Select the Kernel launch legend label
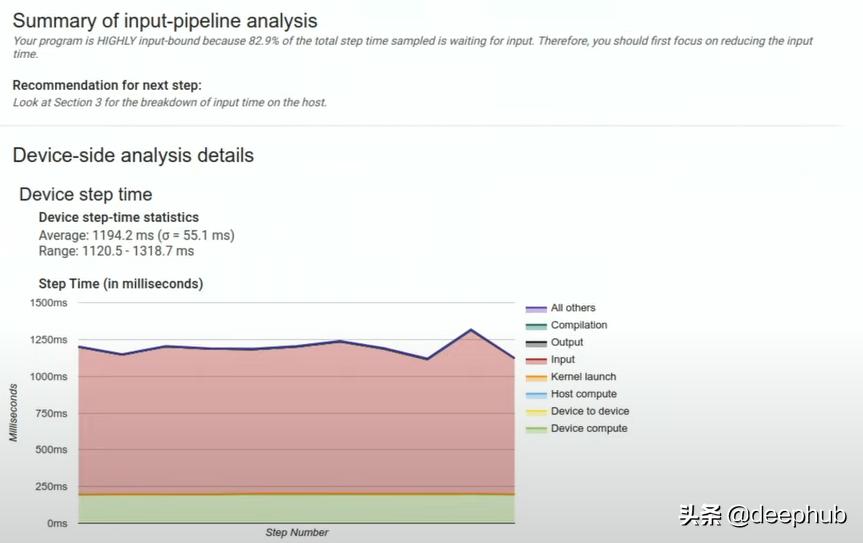 tap(583, 377)
